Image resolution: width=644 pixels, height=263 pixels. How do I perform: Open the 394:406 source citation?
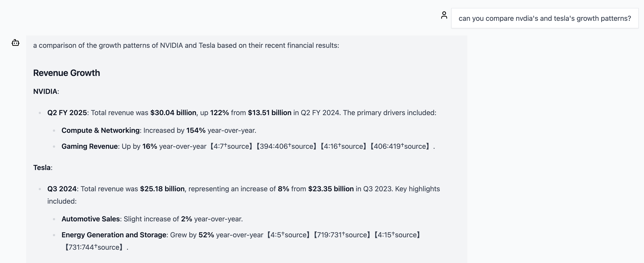287,146
